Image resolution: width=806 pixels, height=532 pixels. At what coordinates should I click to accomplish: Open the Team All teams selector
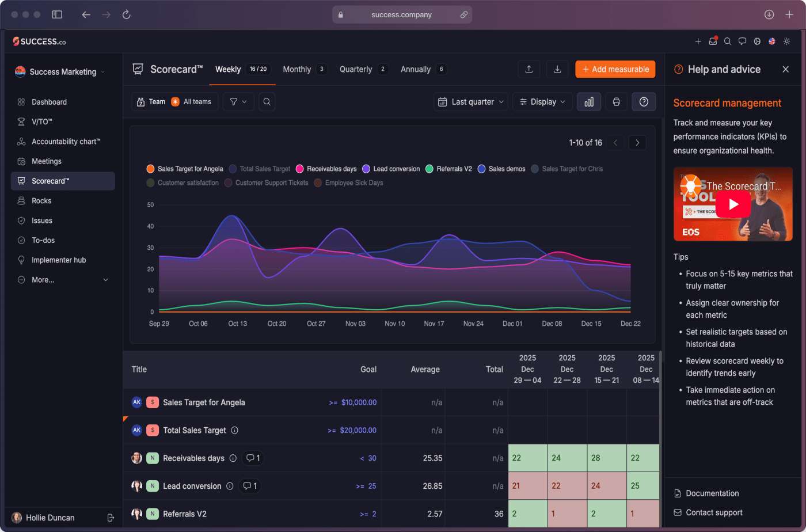coord(174,102)
